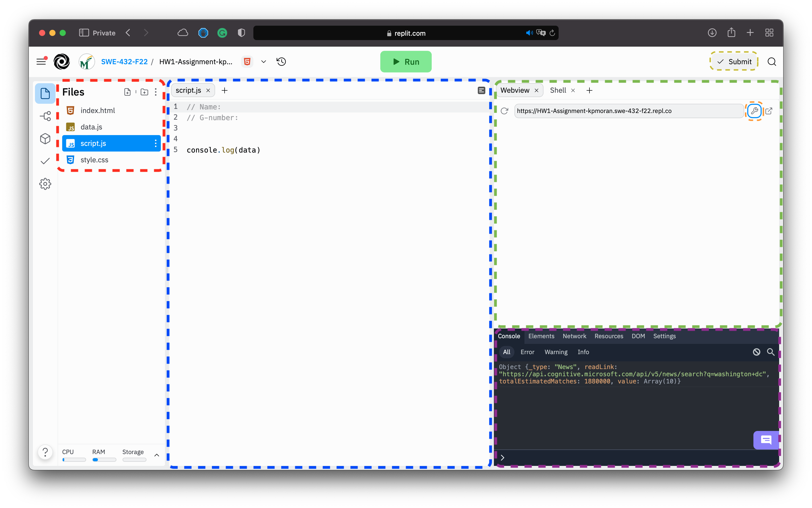Image resolution: width=812 pixels, height=508 pixels.
Task: Open the George Mason team avatar
Action: click(87, 61)
